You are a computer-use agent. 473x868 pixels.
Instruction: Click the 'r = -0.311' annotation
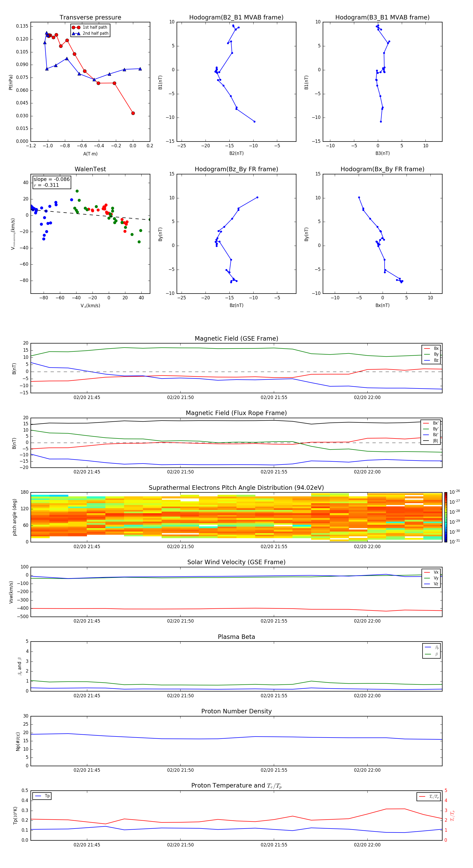(x=47, y=185)
